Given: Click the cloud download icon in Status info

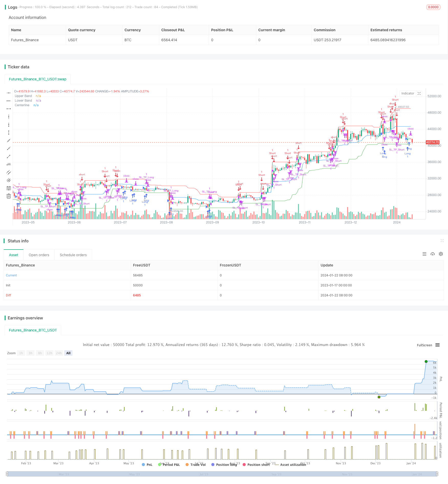Looking at the screenshot, I should pos(433,254).
